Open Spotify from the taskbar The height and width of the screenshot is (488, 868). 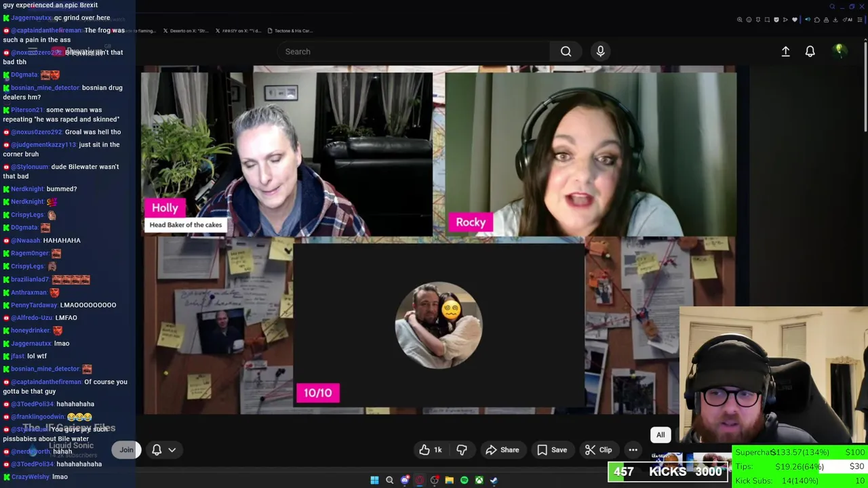[464, 481]
